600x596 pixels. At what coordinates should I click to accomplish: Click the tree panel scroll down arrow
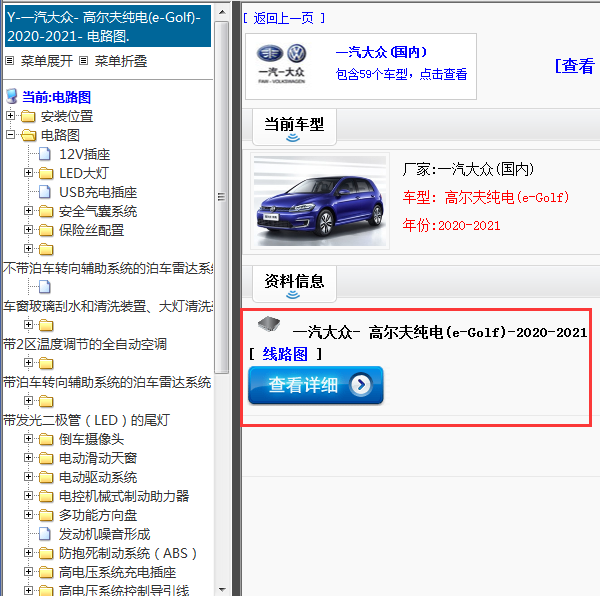coord(222,589)
